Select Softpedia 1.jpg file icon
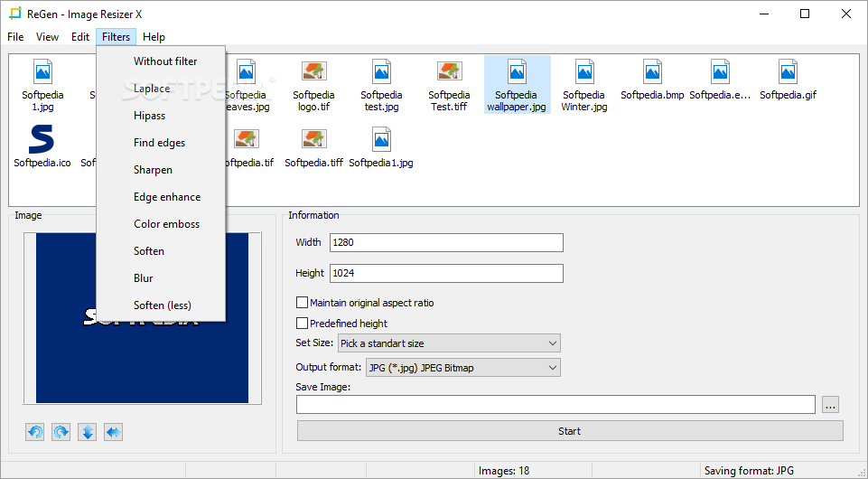Viewport: 868px width, 479px height. 42,72
